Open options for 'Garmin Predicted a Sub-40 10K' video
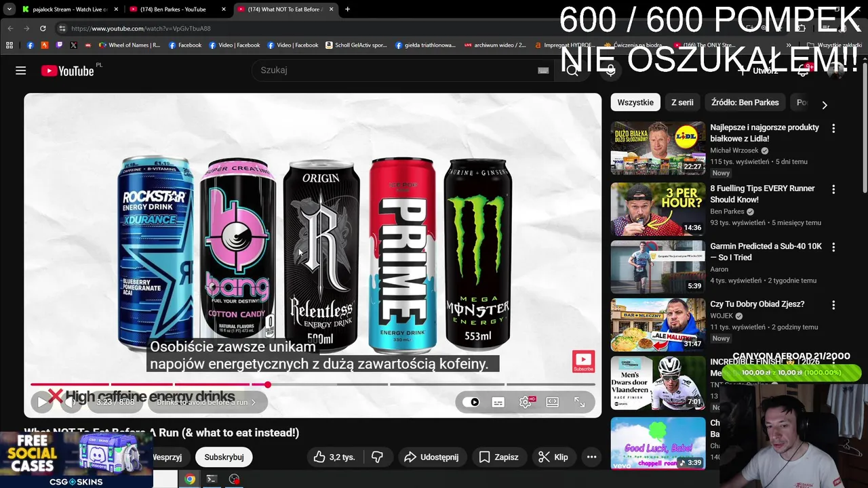 (833, 247)
